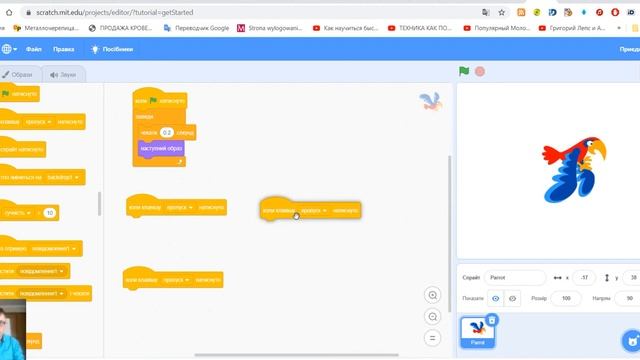The width and height of the screenshot is (640, 360).
Task: Click the blue extension icon beside the RSS icon
Action: (552, 12)
